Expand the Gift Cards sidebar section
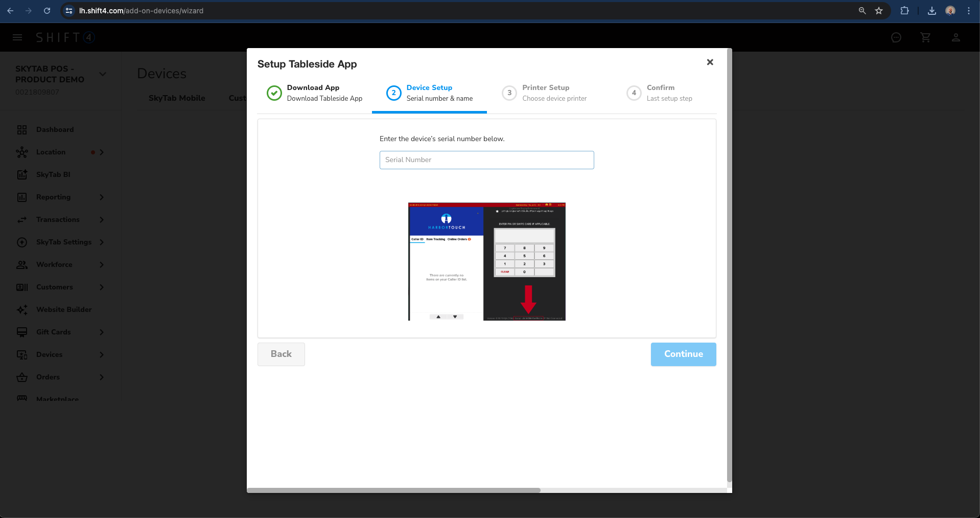Viewport: 980px width, 518px height. [x=101, y=332]
